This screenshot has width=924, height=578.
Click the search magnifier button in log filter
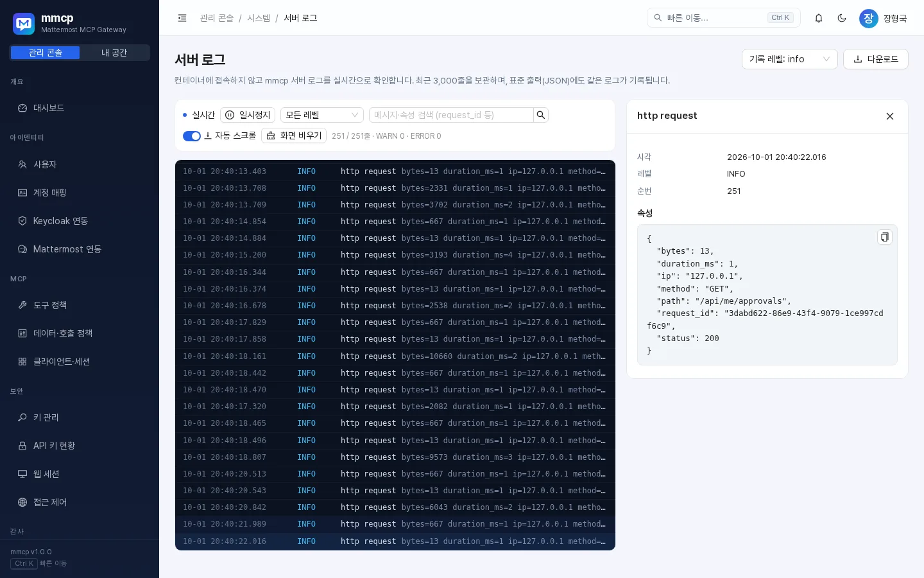click(x=541, y=115)
